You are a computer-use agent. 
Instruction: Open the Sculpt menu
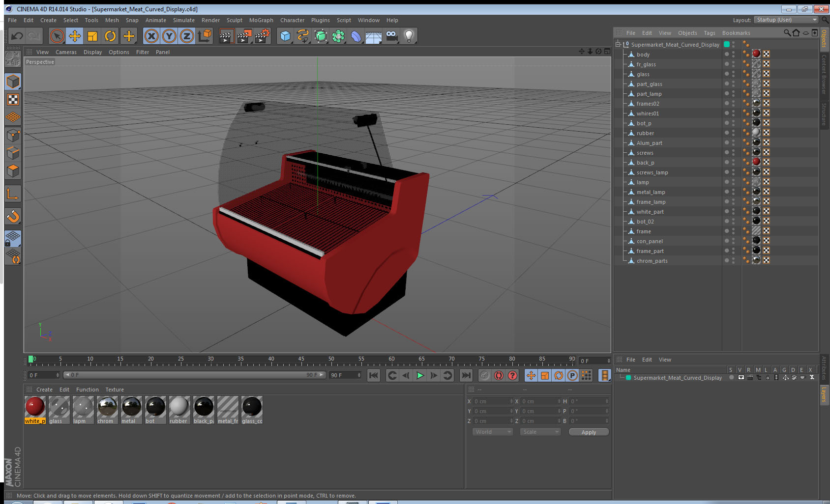pyautogui.click(x=234, y=20)
